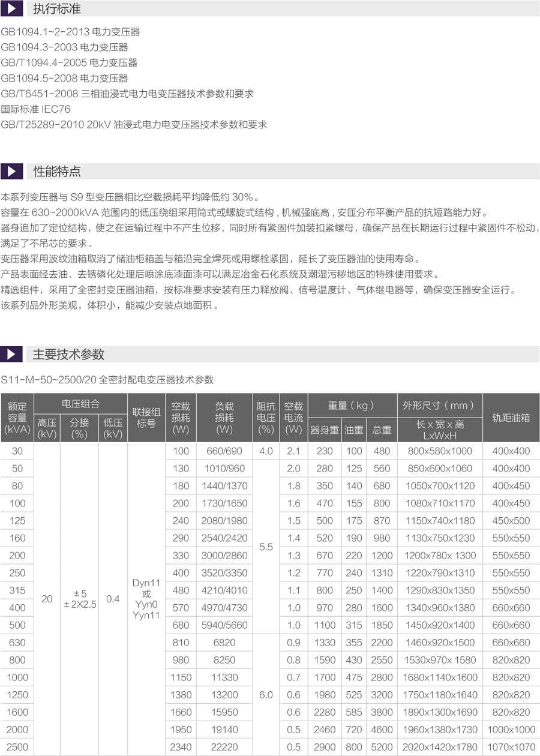The image size is (540, 756).
Task: Click the 轨距油箱 column header
Action: click(x=511, y=418)
